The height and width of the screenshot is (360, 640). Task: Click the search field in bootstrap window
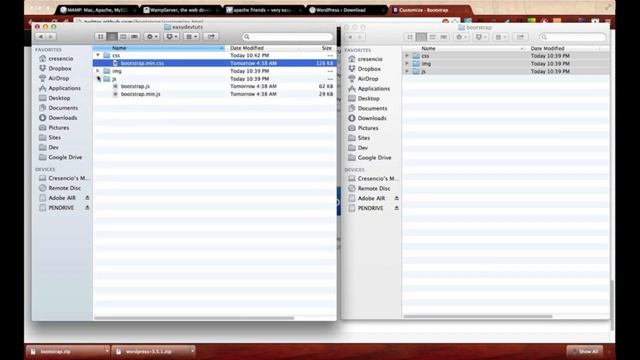[x=572, y=37]
